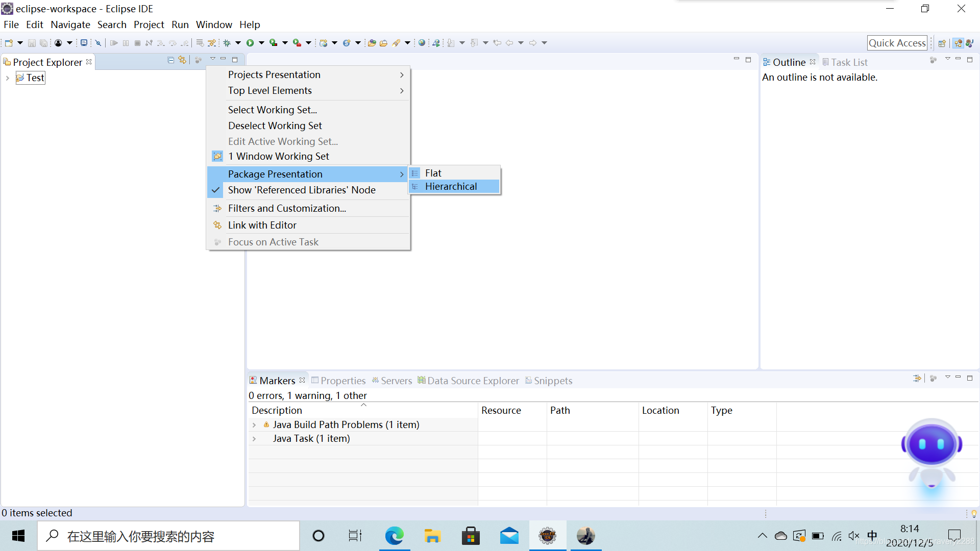Click the Run Last Tool toolbox icon

297,43
